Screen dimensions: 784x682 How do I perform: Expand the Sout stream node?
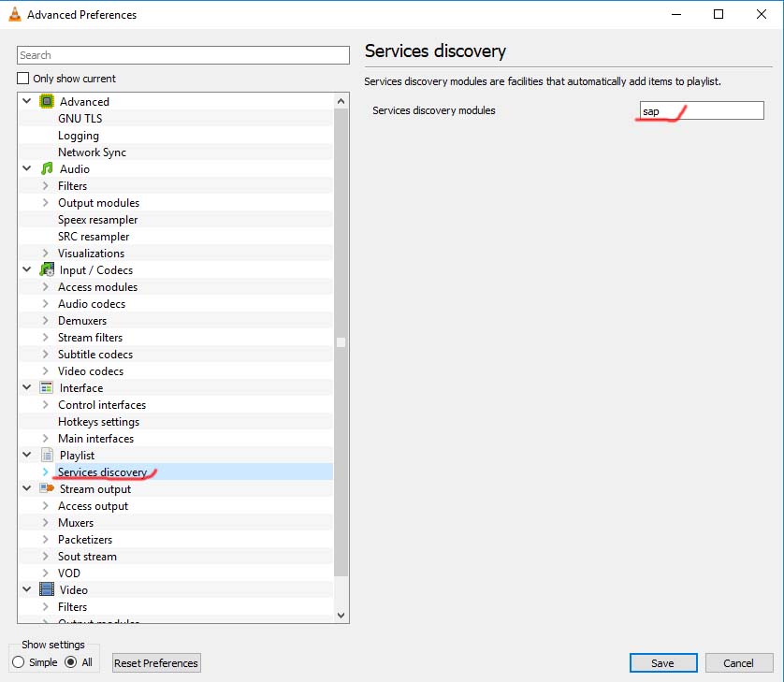(x=46, y=556)
